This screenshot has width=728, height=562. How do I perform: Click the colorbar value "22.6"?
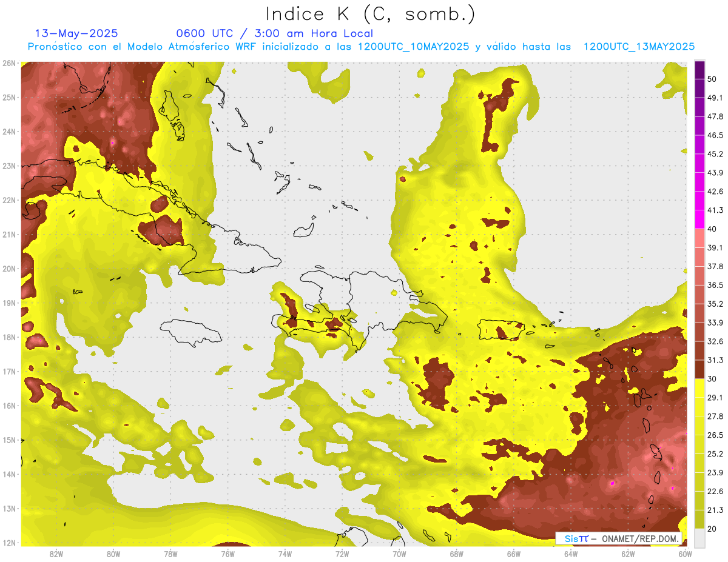pos(716,491)
